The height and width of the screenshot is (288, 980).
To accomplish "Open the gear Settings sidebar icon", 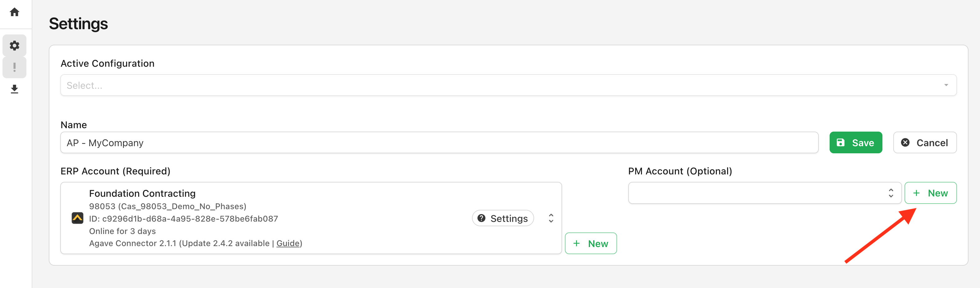I will 15,46.
